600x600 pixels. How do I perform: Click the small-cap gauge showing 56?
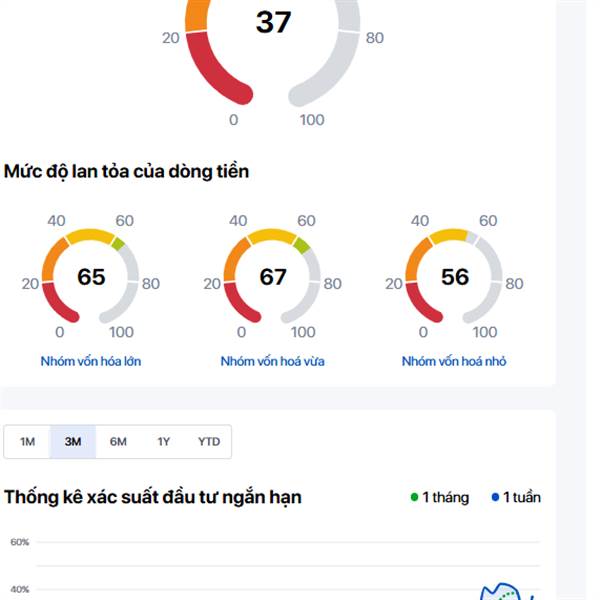tap(454, 277)
